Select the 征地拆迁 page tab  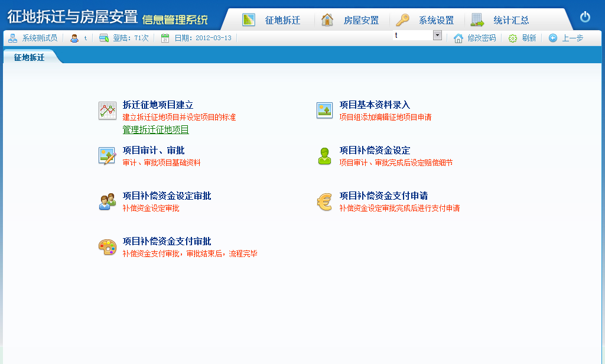[30, 57]
